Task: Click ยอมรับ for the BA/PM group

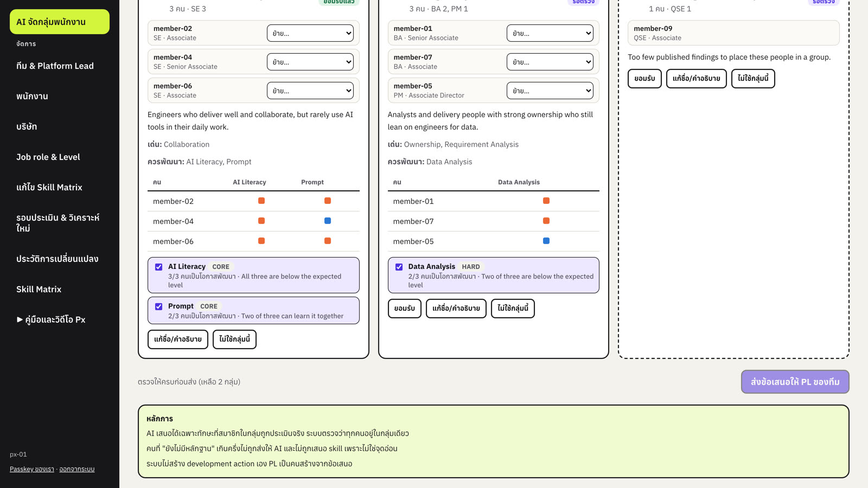Action: pyautogui.click(x=405, y=309)
